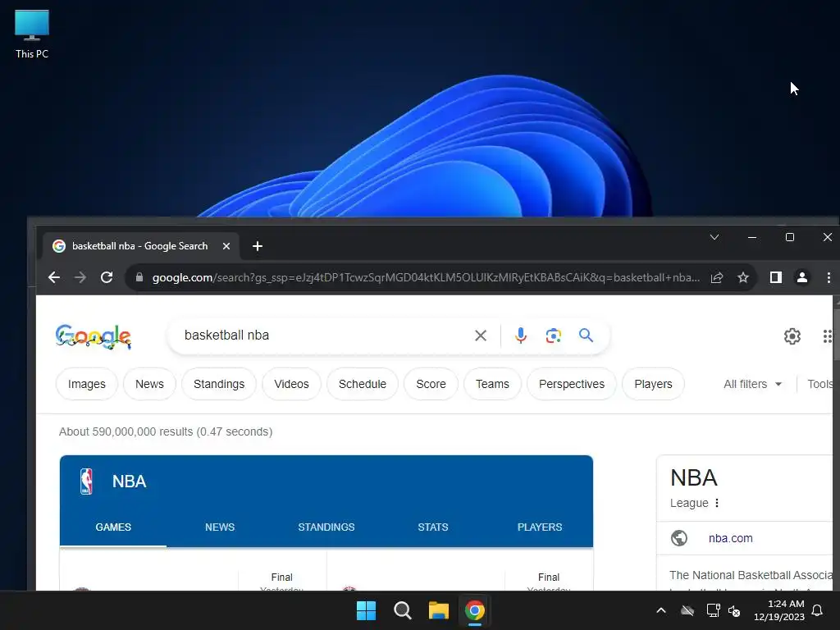Image resolution: width=840 pixels, height=630 pixels.
Task: Open the nba.com link
Action: pyautogui.click(x=731, y=538)
